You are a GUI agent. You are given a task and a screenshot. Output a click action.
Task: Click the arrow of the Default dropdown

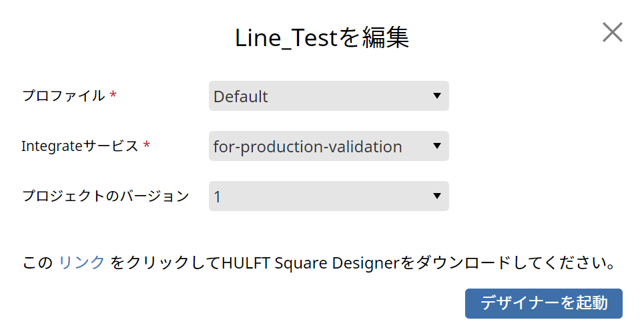click(x=437, y=96)
